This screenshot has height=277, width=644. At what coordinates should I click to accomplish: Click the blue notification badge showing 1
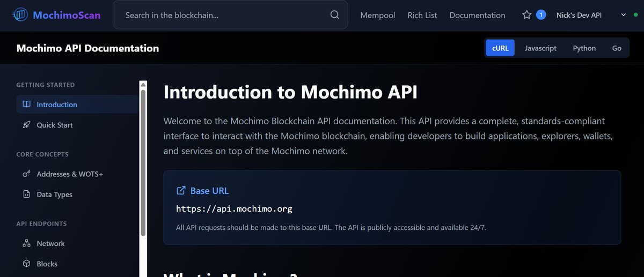pos(541,15)
